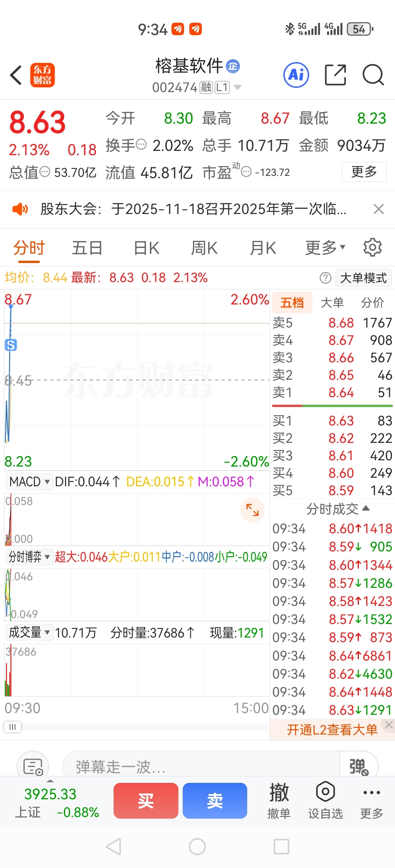Switch to the 日K tab
This screenshot has height=868, width=395.
146,248
